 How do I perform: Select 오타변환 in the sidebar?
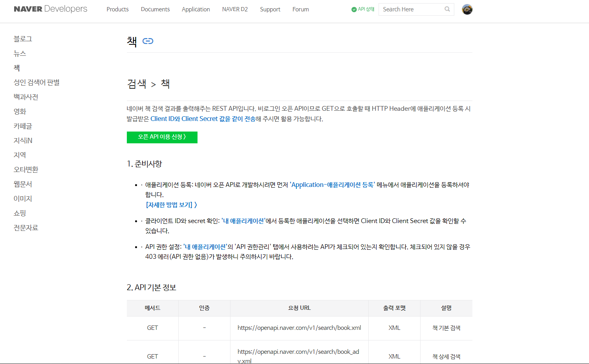tap(26, 170)
